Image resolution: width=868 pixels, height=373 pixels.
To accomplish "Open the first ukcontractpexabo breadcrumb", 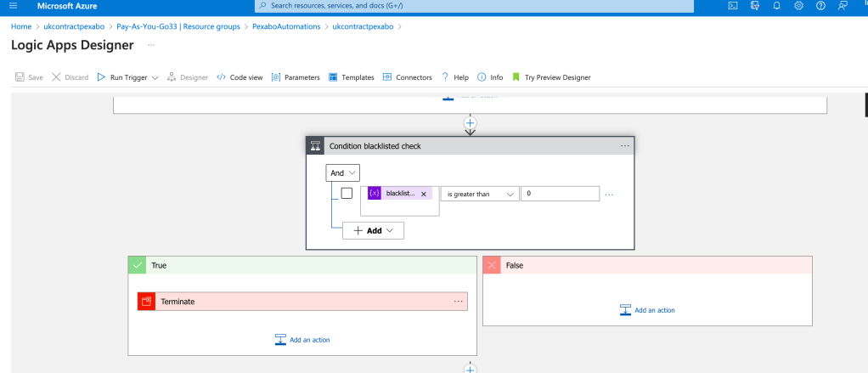I will click(x=74, y=26).
